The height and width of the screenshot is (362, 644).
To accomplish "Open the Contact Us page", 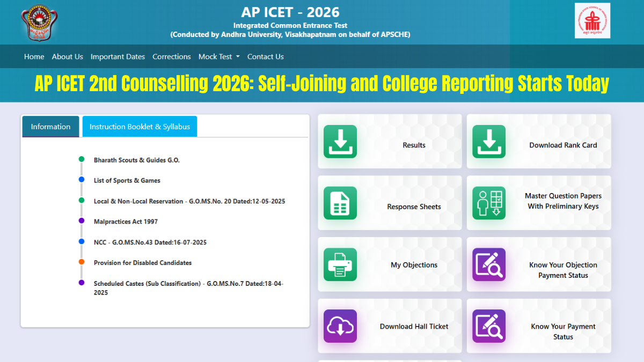I will (x=266, y=57).
